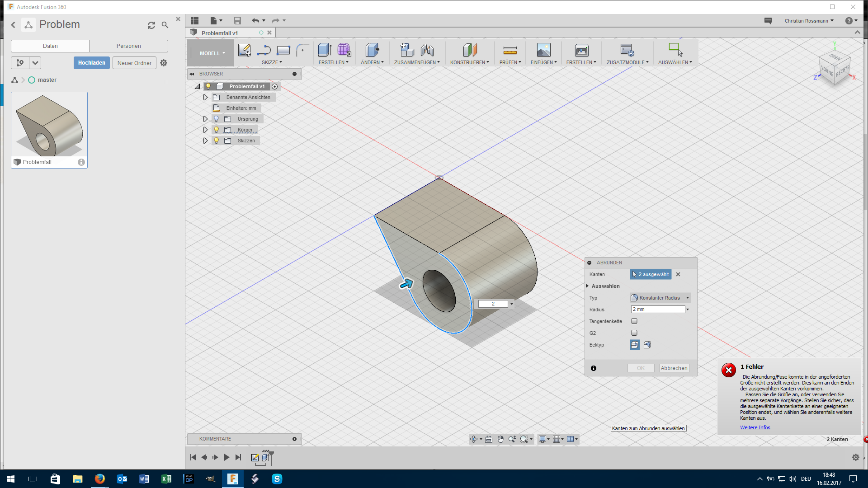
Task: Enable the Tangentenkette checkbox
Action: [x=634, y=321]
